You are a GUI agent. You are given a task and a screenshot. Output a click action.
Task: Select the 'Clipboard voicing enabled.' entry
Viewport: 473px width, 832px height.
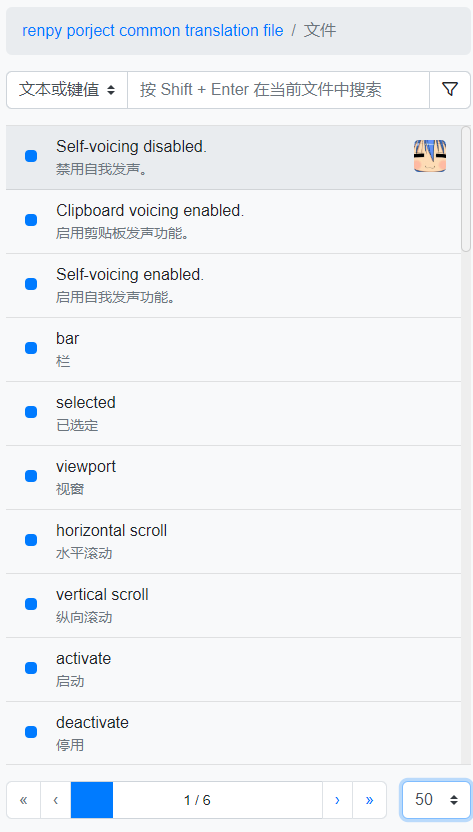[234, 221]
